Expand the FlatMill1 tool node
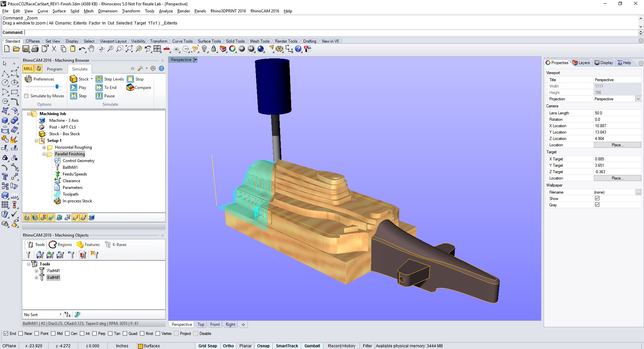 pos(36,271)
